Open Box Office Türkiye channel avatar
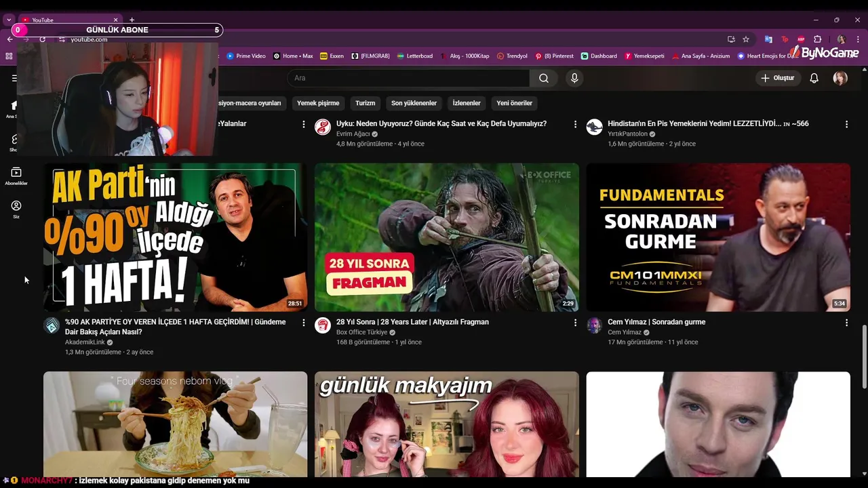This screenshot has height=488, width=868. (323, 325)
